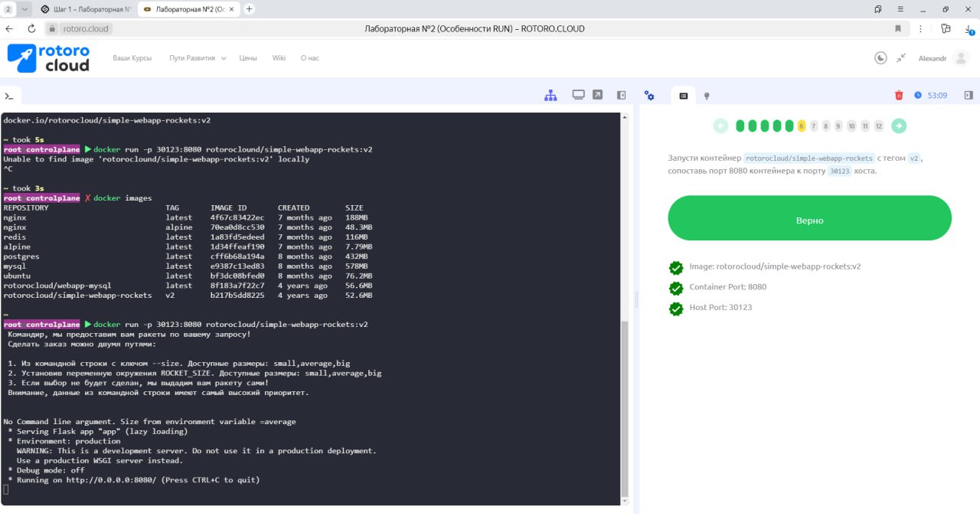Click the Image: rotorocloud/simple-webapp-rockets:v2 text
This screenshot has height=526, width=980.
point(775,266)
